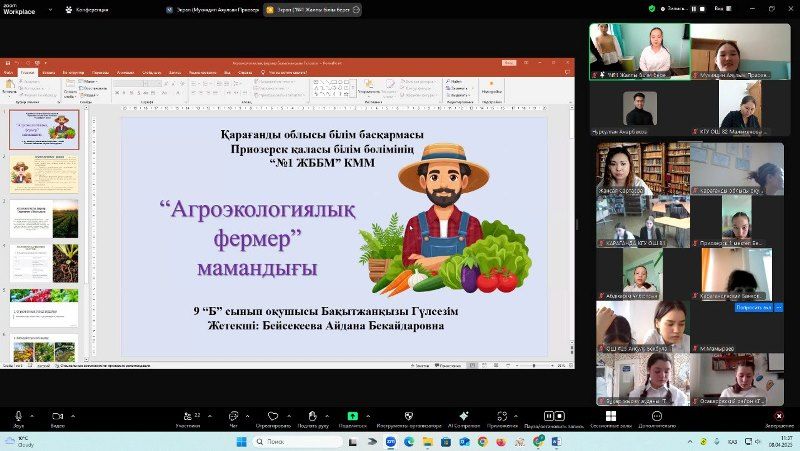Toggle camera using the Видео button
This screenshot has height=451, width=800.
(x=57, y=415)
